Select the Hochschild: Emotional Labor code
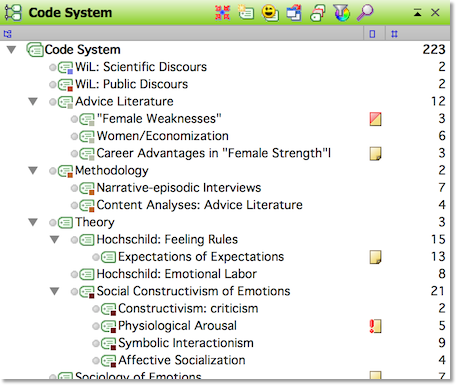 pyautogui.click(x=177, y=274)
